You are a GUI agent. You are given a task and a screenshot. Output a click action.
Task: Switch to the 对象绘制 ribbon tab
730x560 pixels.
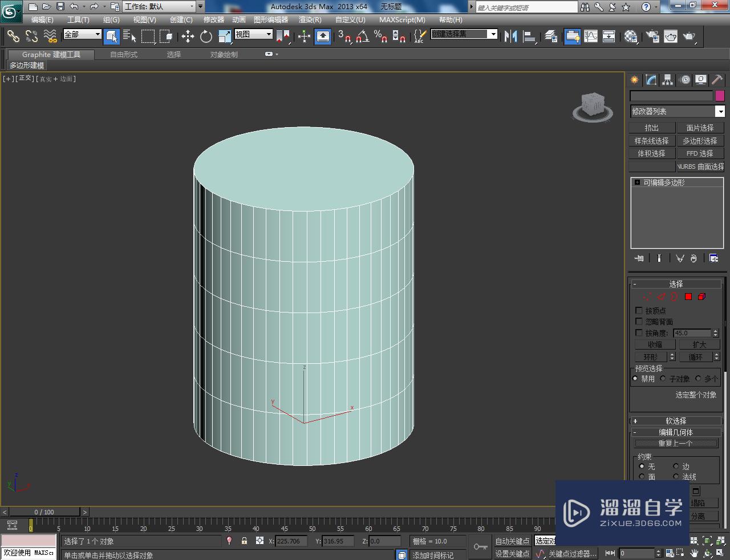224,55
